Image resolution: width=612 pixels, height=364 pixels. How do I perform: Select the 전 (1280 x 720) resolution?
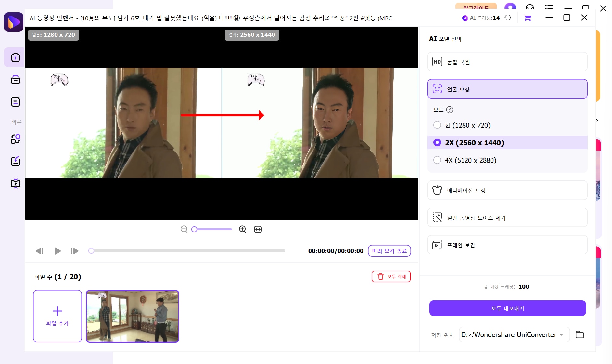click(x=437, y=125)
